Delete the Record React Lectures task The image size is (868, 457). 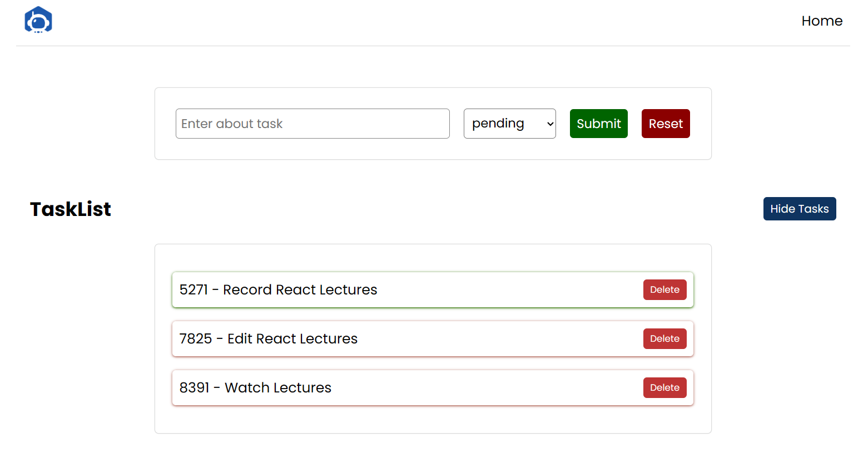pos(664,289)
